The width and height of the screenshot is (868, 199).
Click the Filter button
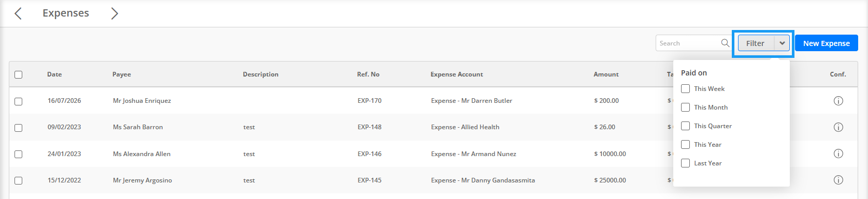756,43
